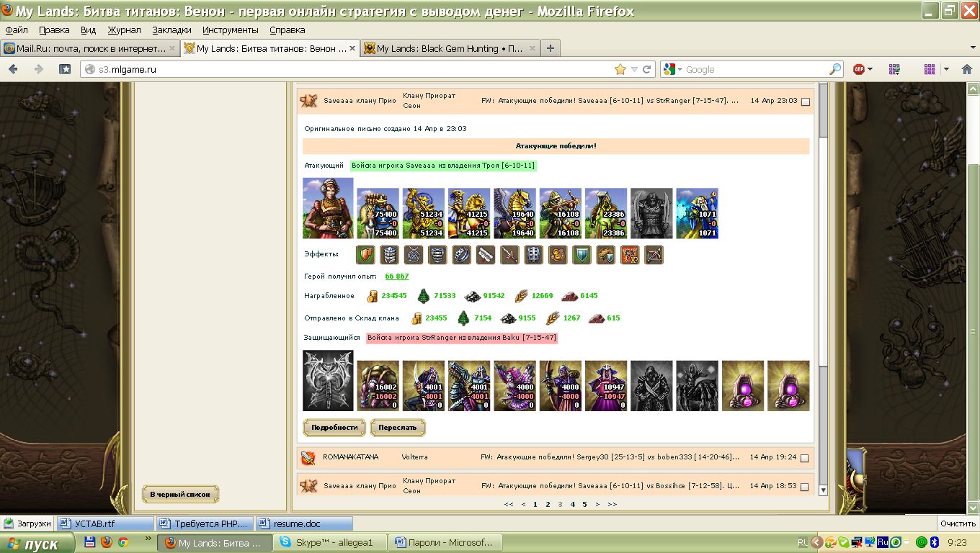
Task: Click the Firefox home button
Action: [x=65, y=69]
